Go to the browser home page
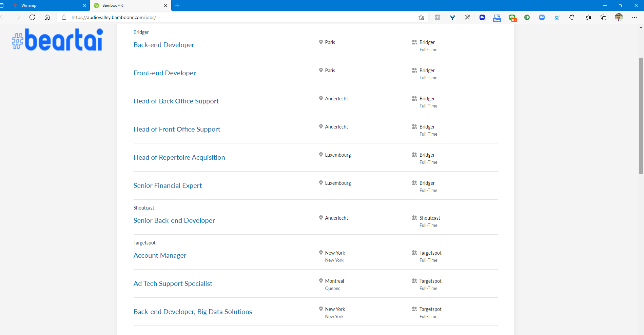The height and width of the screenshot is (335, 644). point(47,17)
